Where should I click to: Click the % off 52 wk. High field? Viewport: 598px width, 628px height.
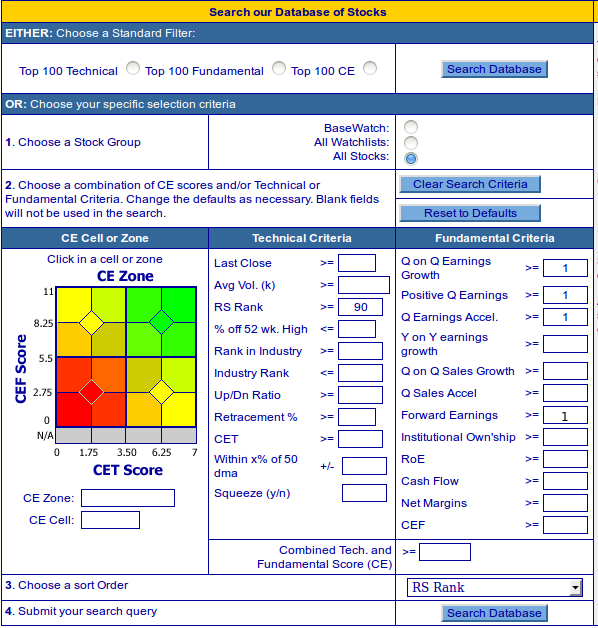(357, 329)
